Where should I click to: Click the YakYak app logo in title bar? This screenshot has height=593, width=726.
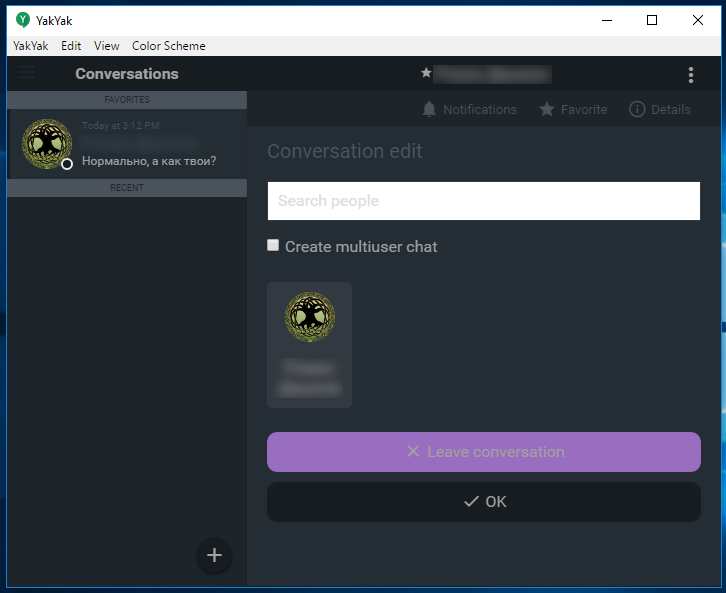23,20
